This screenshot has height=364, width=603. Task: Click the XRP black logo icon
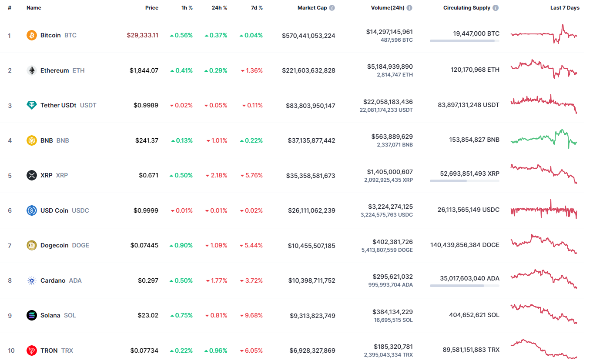[31, 175]
